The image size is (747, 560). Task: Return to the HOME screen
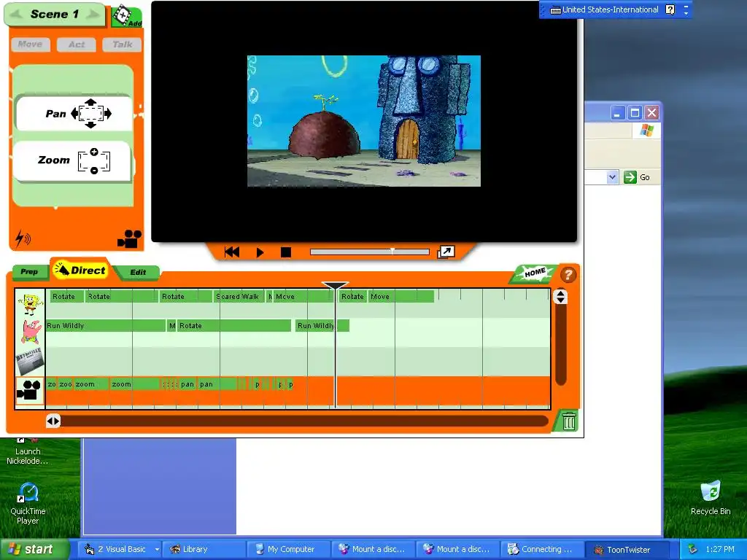tap(535, 273)
